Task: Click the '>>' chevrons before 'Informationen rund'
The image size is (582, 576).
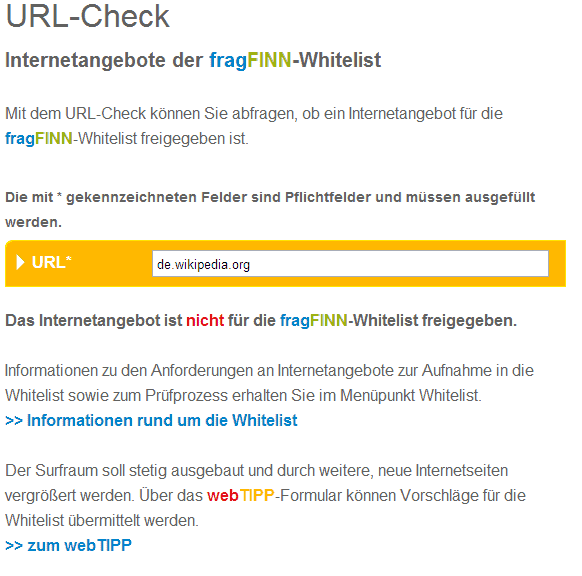Action: point(14,421)
